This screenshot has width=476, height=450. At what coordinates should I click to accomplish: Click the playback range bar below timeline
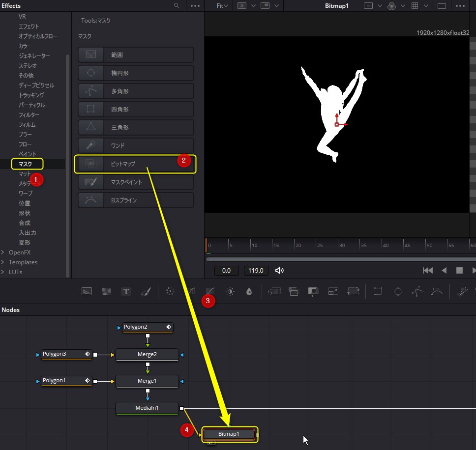(341, 259)
